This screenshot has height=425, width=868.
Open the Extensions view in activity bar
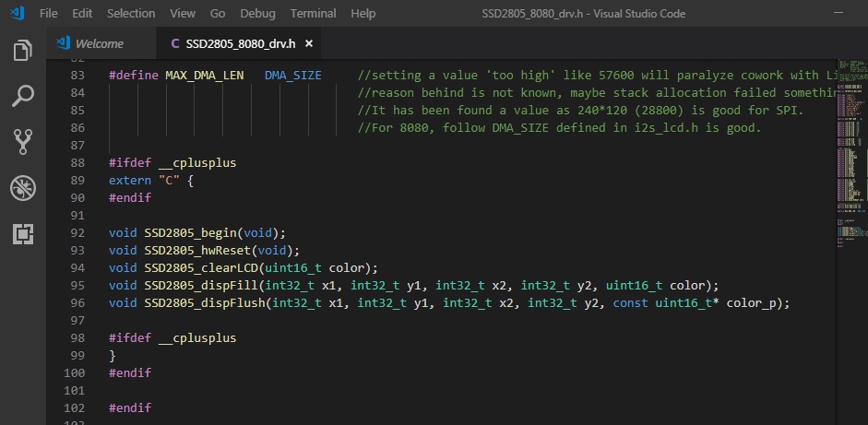(x=23, y=234)
